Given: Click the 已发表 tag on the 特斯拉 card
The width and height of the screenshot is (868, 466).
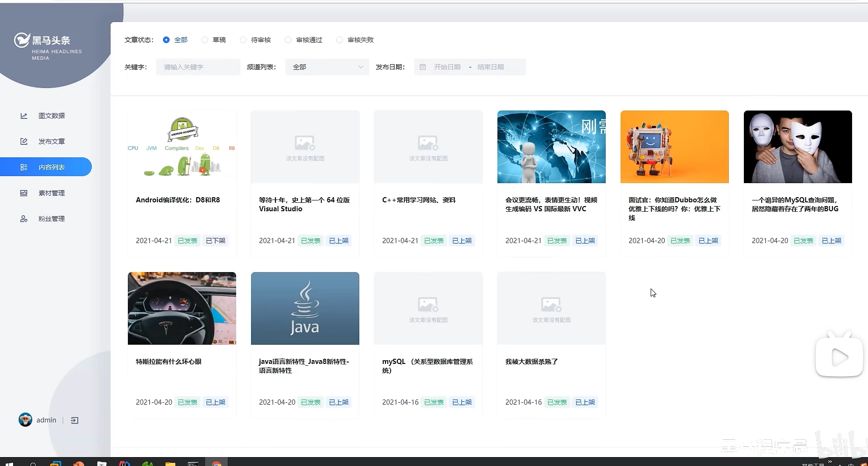Looking at the screenshot, I should coord(187,402).
